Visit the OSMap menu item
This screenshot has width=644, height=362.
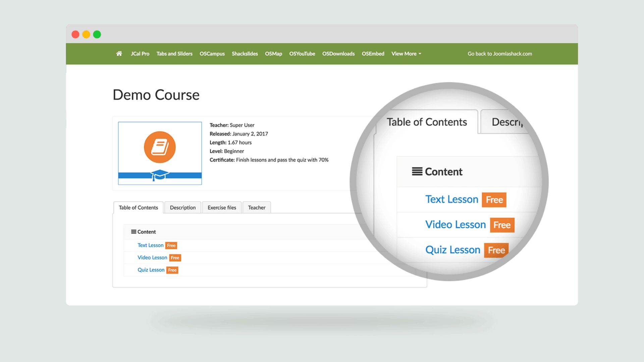click(x=273, y=54)
